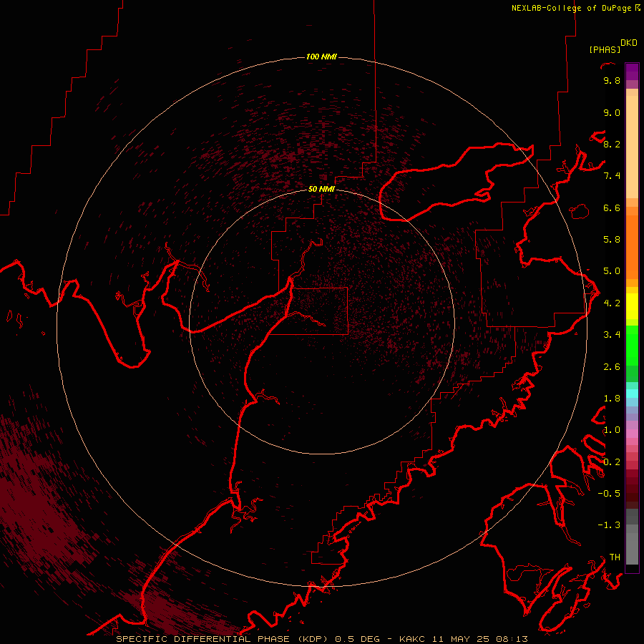Click the 11 MAY 25 08:13 timestamp
This screenshot has height=644, width=644.
coord(479,639)
